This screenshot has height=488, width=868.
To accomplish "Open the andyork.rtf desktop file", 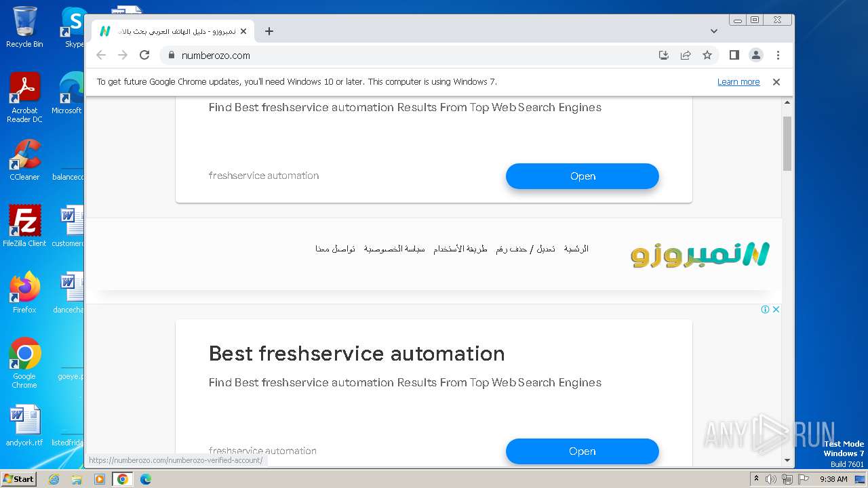I will point(24,426).
